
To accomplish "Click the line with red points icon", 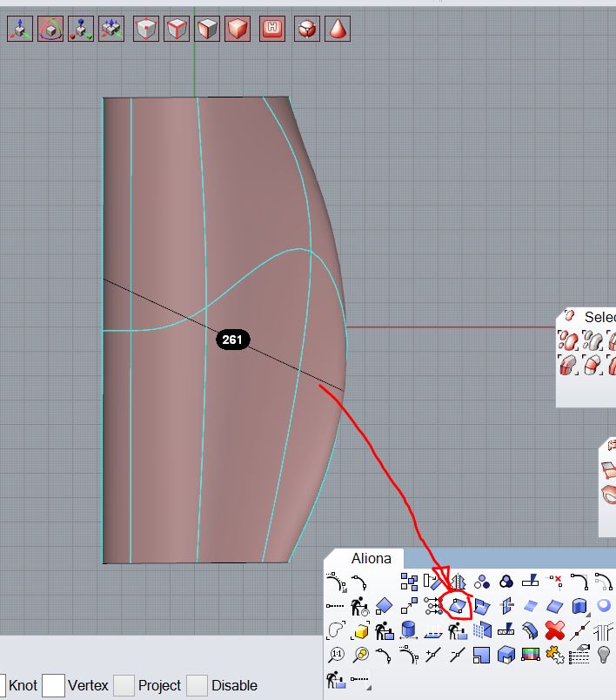I will pos(579,630).
